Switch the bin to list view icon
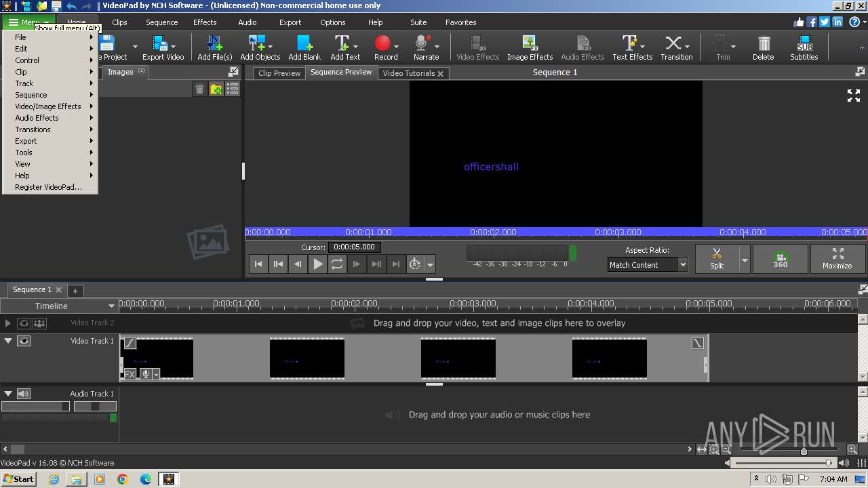Screen dimensions: 868x488 (x=233, y=89)
